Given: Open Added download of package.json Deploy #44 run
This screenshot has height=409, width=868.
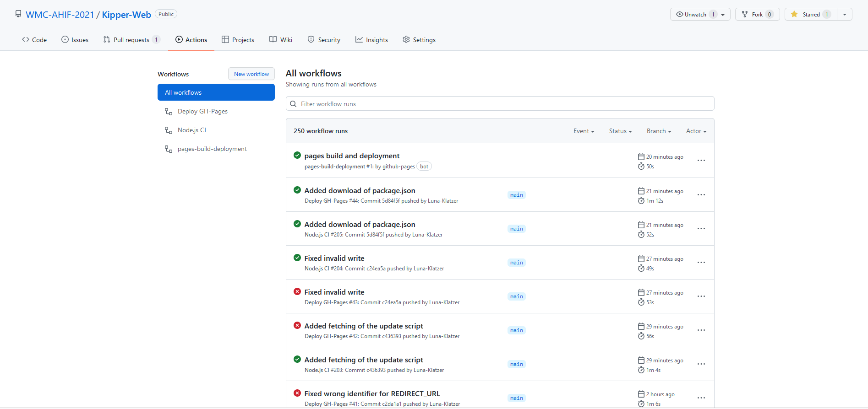Looking at the screenshot, I should pyautogui.click(x=360, y=190).
